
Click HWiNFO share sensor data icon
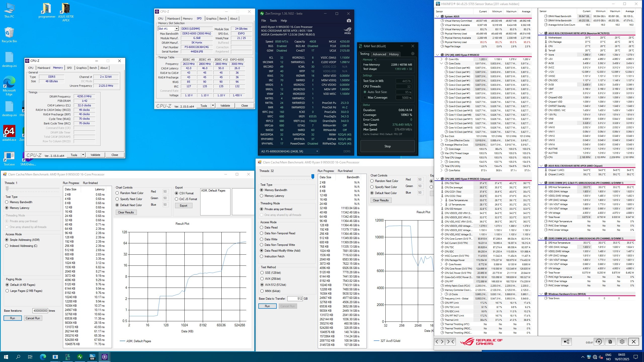[566, 342]
